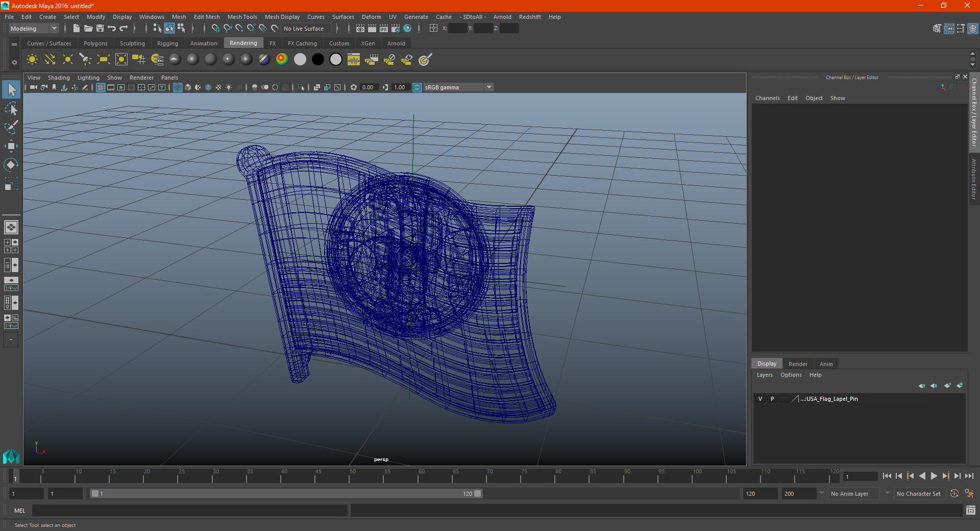The image size is (980, 531).
Task: Create a Point Light from shelf
Action: point(67,60)
